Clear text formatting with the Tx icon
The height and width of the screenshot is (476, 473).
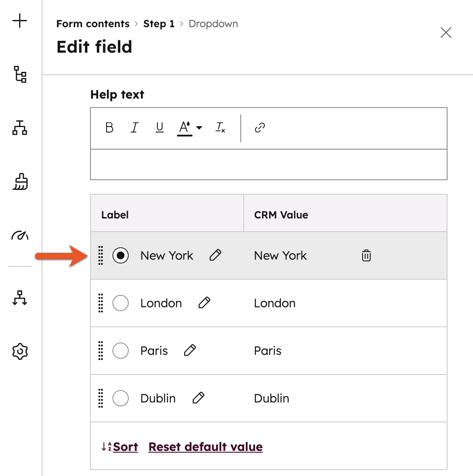point(220,127)
